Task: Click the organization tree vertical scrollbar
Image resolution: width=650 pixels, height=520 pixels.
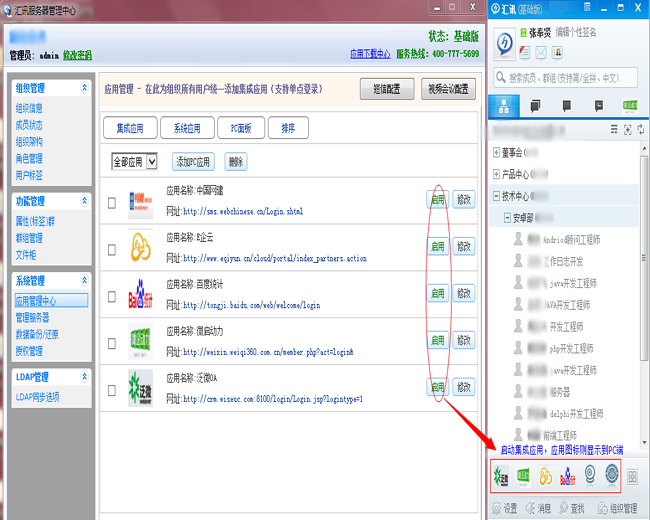Action: pyautogui.click(x=644, y=257)
